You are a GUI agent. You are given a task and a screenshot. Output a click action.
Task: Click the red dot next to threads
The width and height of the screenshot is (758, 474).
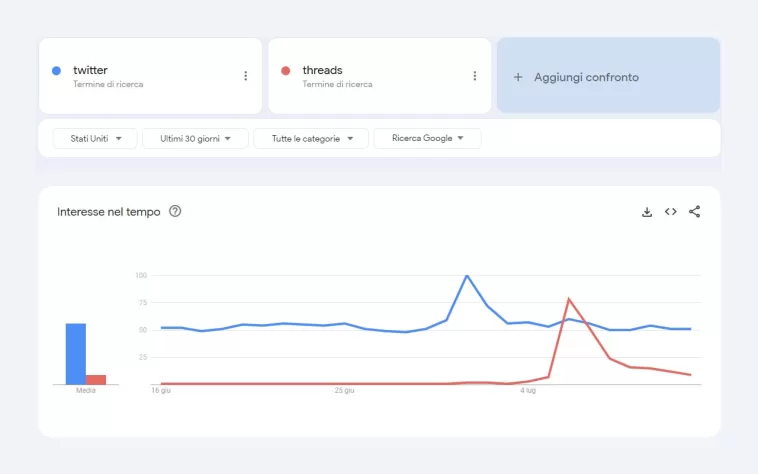click(286, 71)
